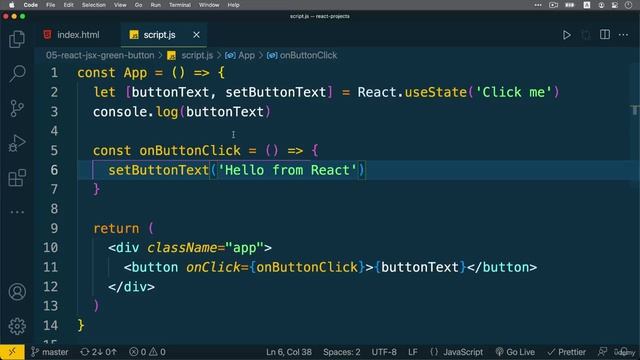
Task: Open the Go menu
Action: tap(138, 5)
